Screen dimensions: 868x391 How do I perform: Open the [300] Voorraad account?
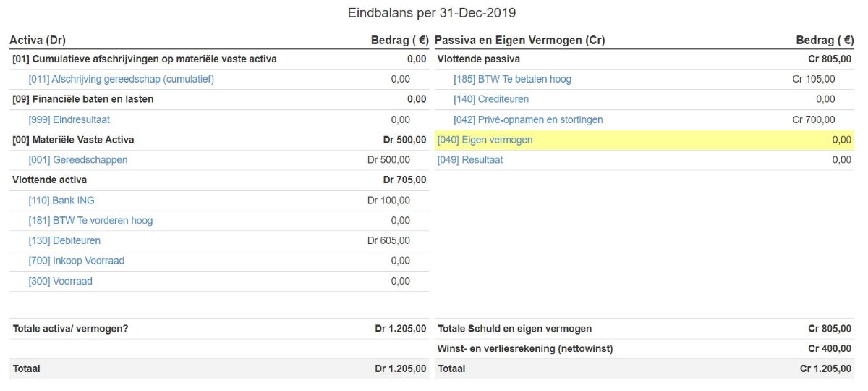pos(60,281)
